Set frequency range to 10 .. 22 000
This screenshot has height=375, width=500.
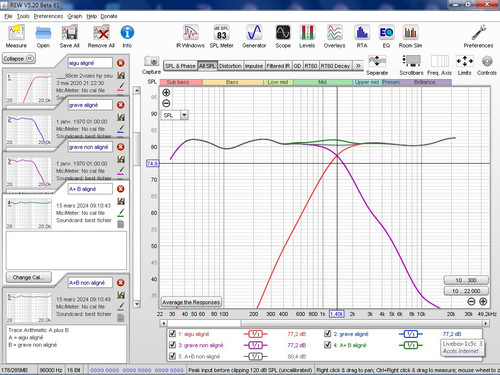click(466, 291)
